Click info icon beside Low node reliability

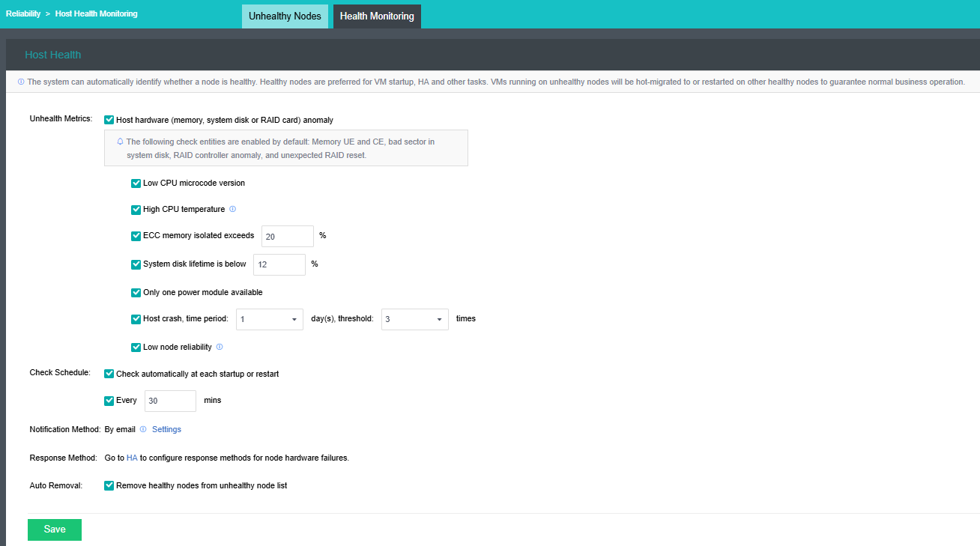point(220,348)
